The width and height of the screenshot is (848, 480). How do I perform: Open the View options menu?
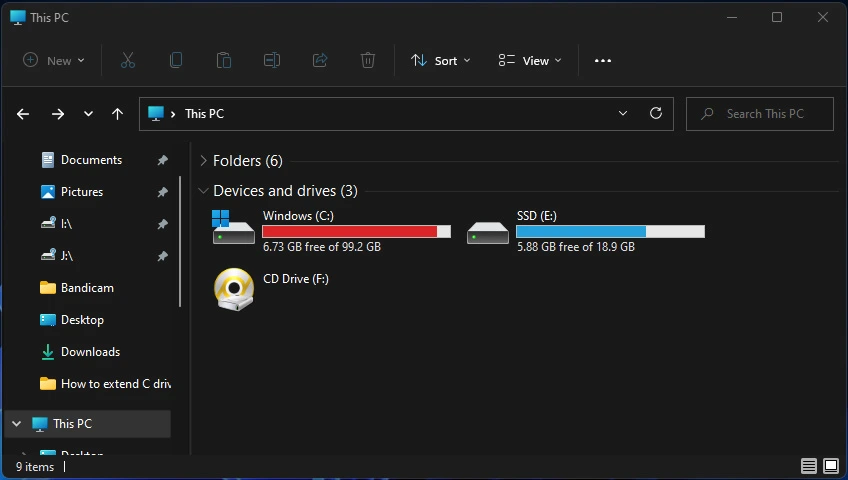pyautogui.click(x=530, y=61)
